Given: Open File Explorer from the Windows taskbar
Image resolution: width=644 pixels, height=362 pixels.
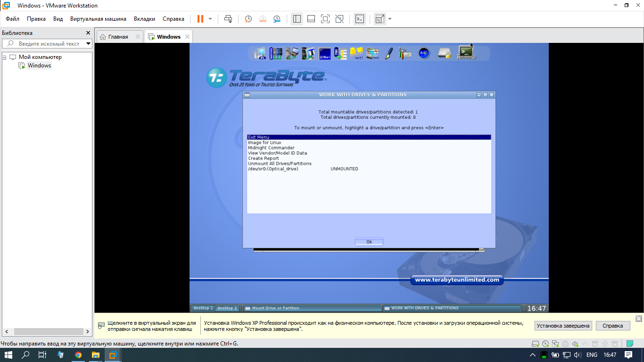Looking at the screenshot, I should (95, 355).
